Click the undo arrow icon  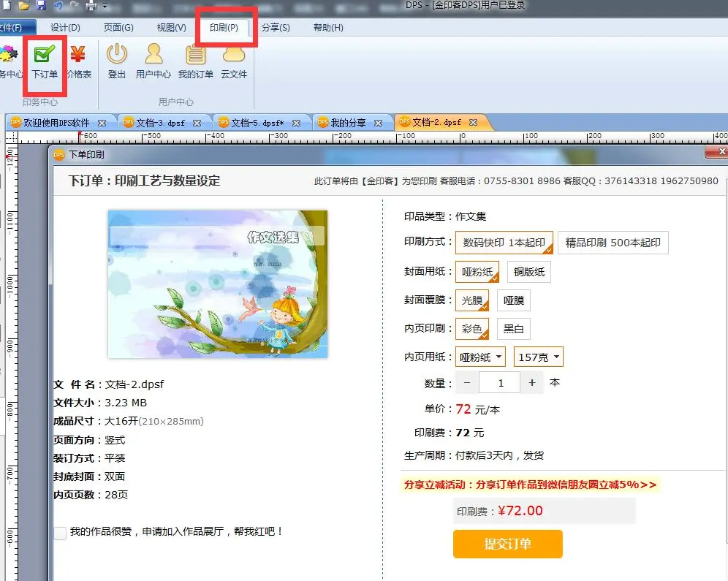[58, 6]
